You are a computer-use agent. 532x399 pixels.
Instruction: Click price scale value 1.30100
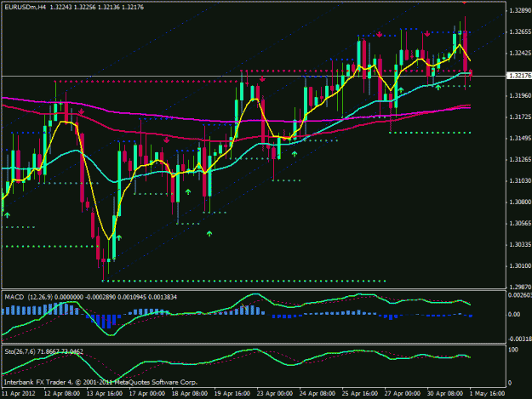pos(520,265)
